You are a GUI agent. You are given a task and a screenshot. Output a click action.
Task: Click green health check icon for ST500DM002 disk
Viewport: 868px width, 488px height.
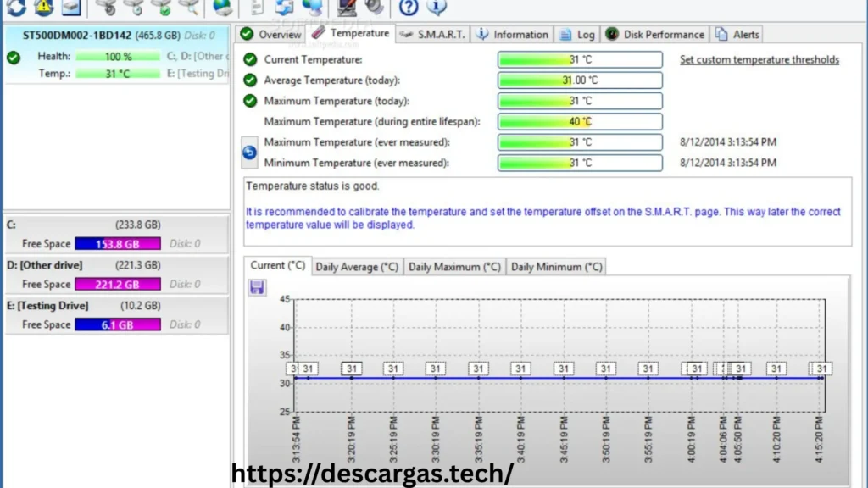tap(14, 57)
